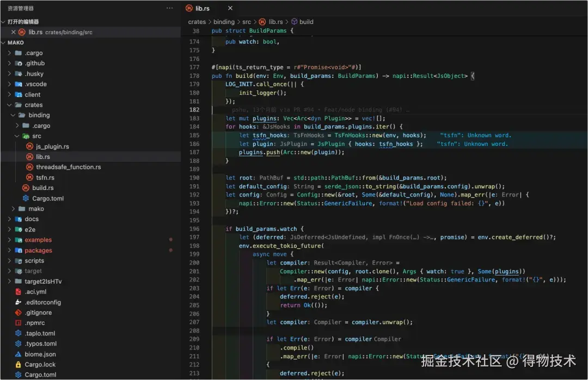Viewport: 588px width, 380px height.
Task: Click the lock icon beside Cargo.lock
Action: click(x=19, y=364)
